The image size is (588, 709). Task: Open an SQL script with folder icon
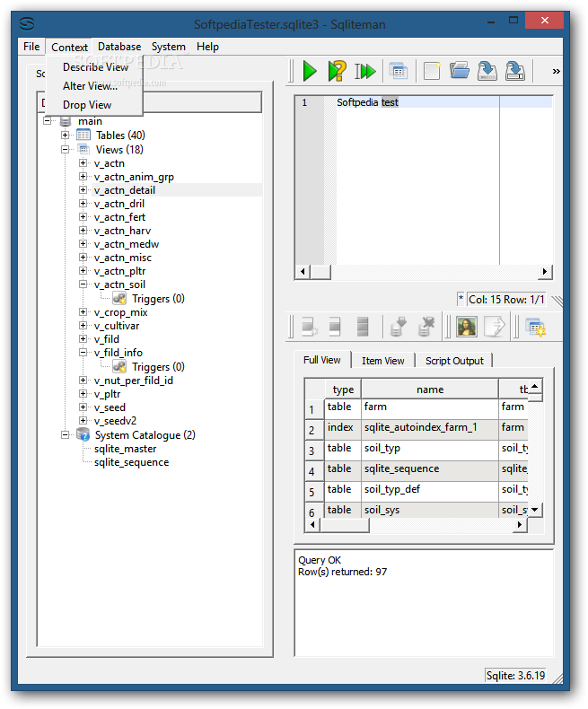click(x=460, y=71)
